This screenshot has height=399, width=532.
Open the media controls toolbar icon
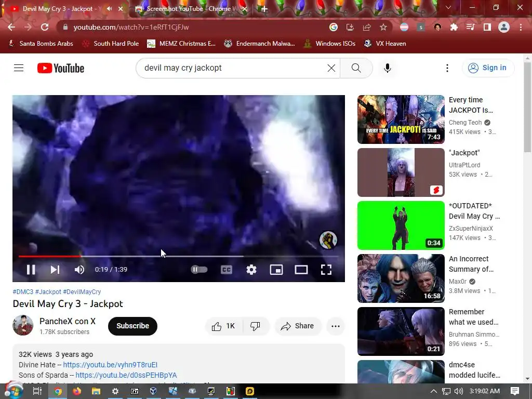click(470, 27)
